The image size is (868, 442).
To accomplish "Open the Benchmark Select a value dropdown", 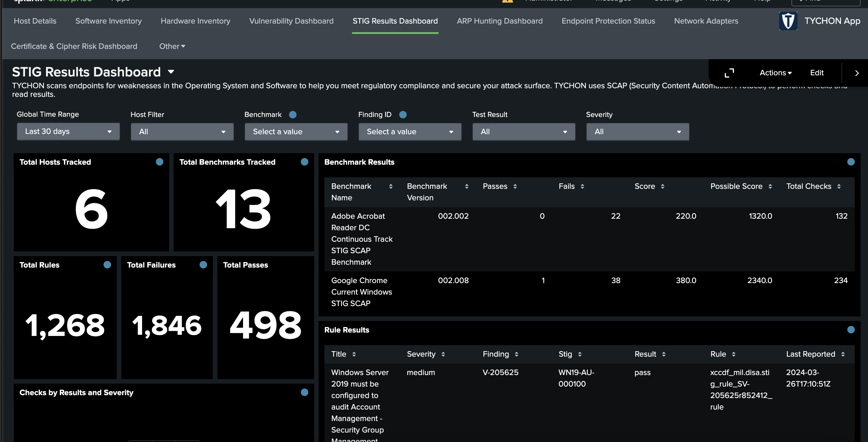I will click(296, 132).
